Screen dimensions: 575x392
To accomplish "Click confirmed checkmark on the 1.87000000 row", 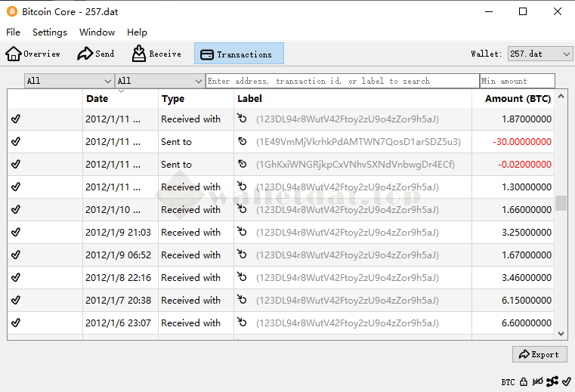I will [x=16, y=119].
